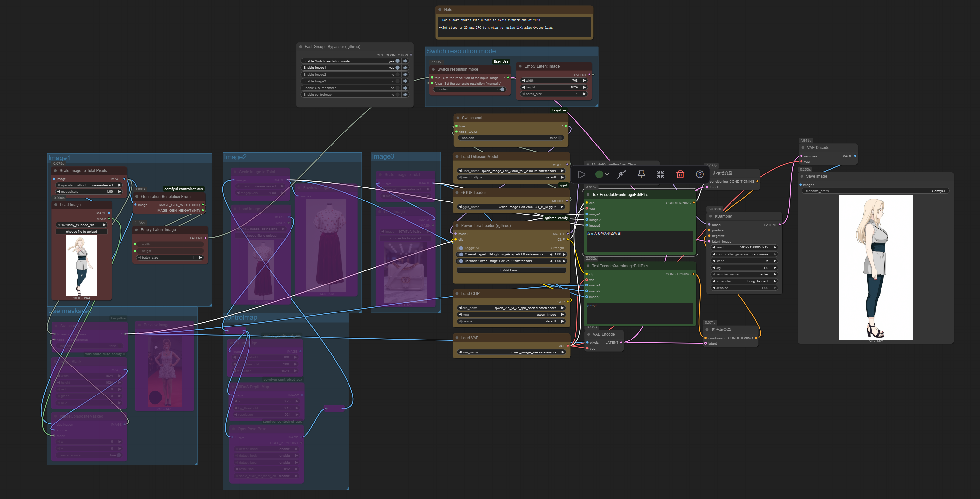
Task: Click the navigate arrow beside Enable controlmap
Action: (x=405, y=95)
